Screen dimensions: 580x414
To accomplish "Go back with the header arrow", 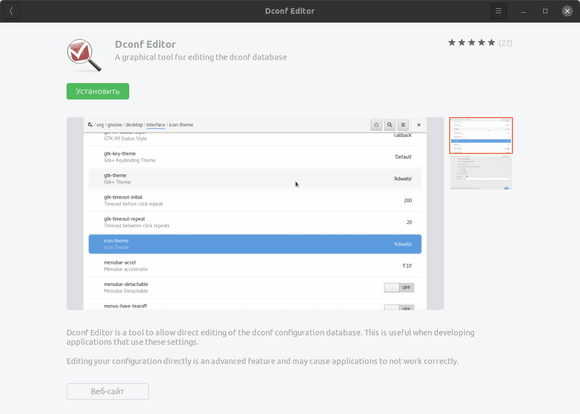I will coord(11,11).
